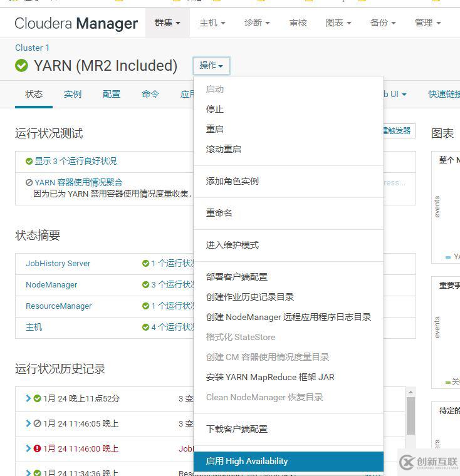Expand the 1月 24 11:46:05 晚上 history entry
The height and width of the screenshot is (476, 460).
click(28, 423)
